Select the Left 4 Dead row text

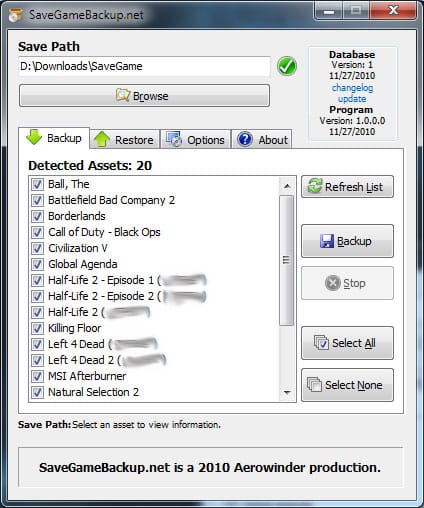coord(103,344)
